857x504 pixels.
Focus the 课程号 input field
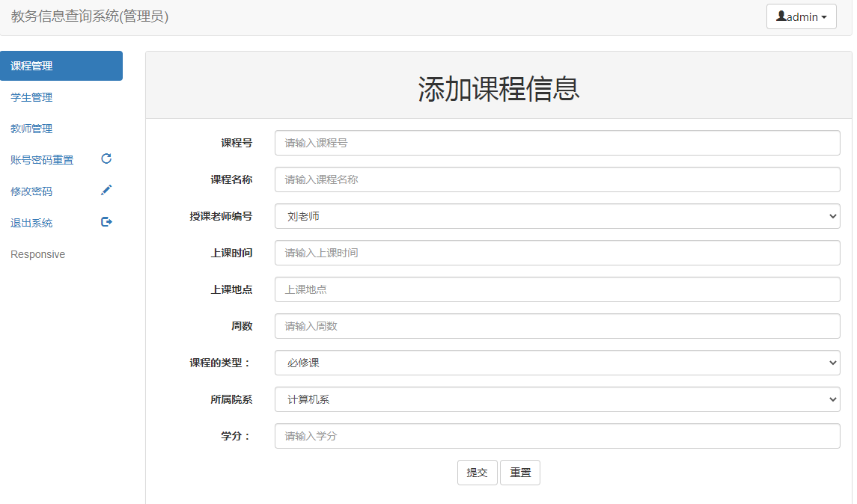point(557,143)
